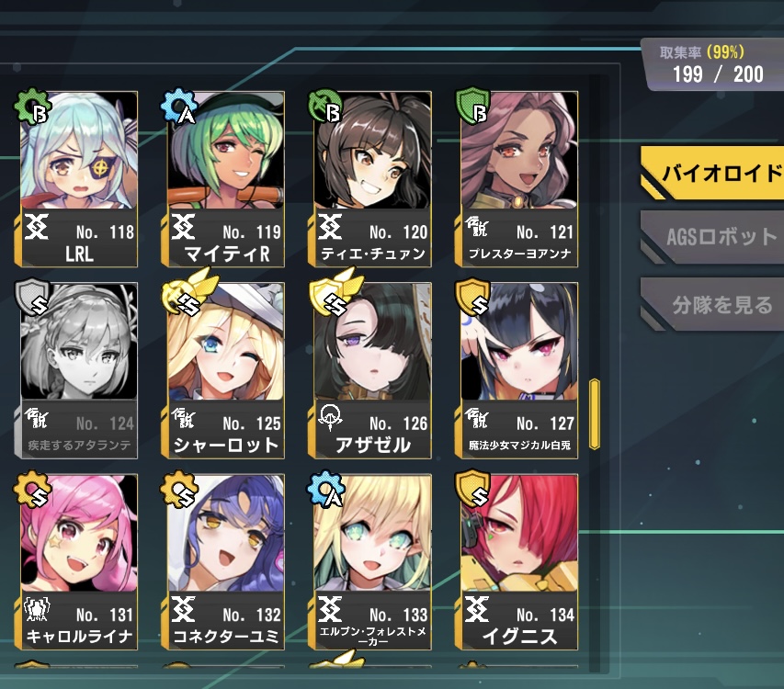Select アザゼル portrait No. 126
The width and height of the screenshot is (784, 689).
coord(372,370)
